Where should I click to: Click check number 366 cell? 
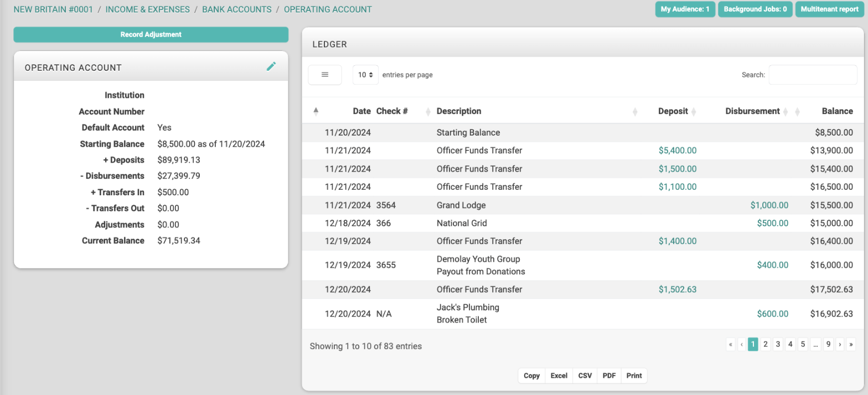(384, 223)
